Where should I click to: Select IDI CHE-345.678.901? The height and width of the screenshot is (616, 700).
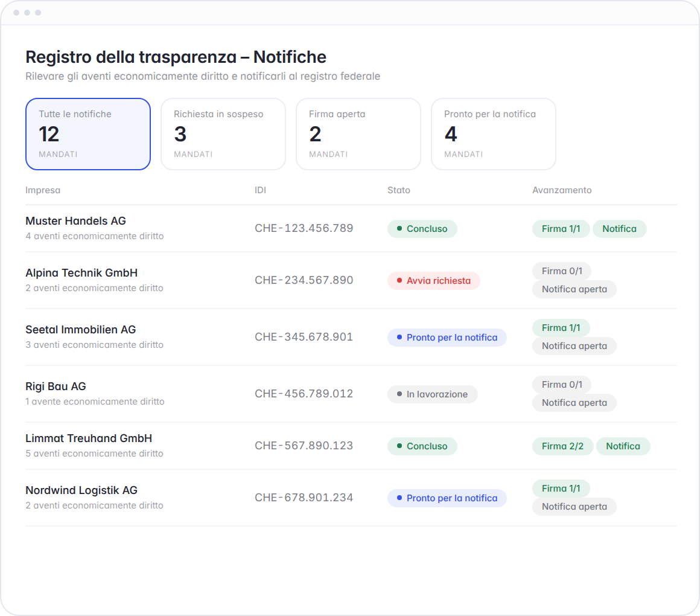pos(304,337)
